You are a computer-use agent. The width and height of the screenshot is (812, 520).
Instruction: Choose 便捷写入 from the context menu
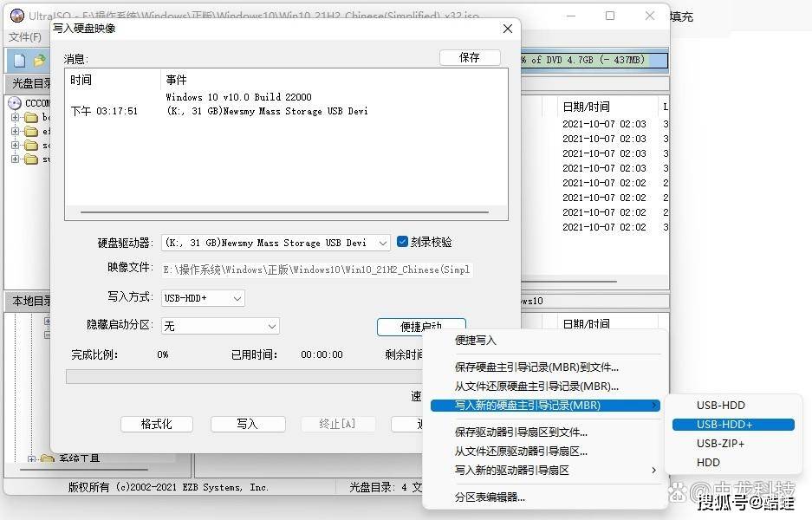pyautogui.click(x=476, y=341)
